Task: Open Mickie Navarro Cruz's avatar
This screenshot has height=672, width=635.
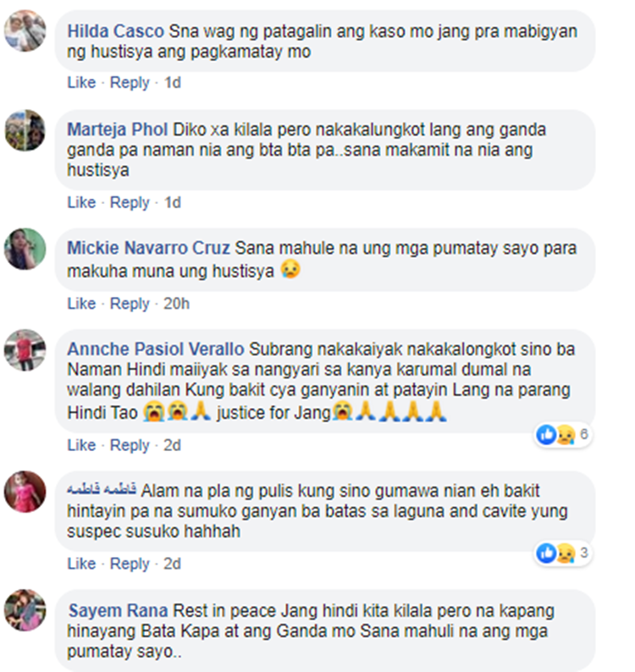Action: (25, 249)
